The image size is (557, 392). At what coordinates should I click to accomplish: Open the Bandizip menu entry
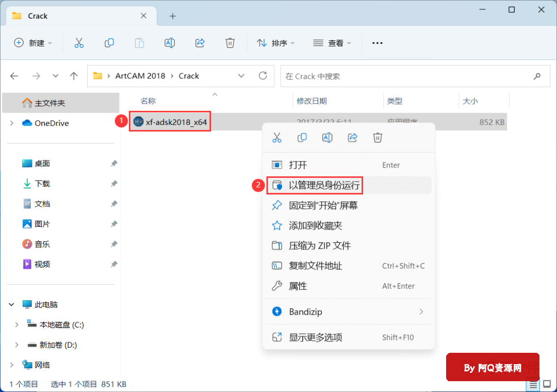(349, 312)
